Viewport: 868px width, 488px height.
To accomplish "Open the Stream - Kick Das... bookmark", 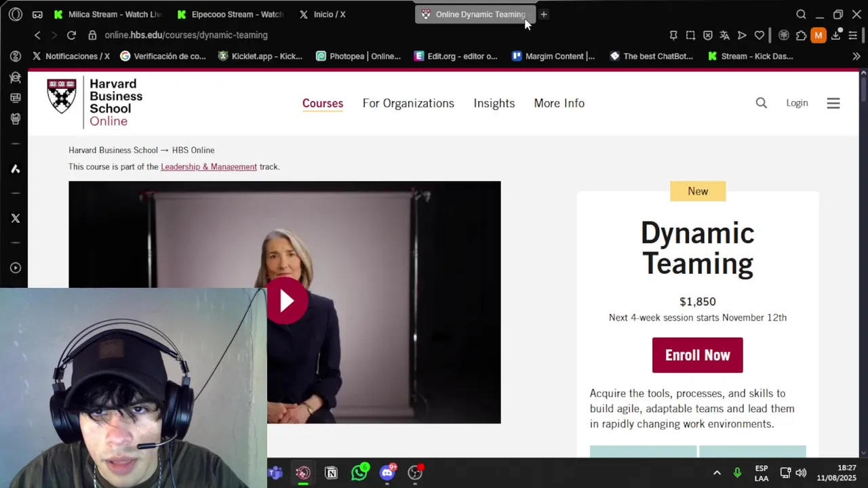I will click(x=750, y=56).
